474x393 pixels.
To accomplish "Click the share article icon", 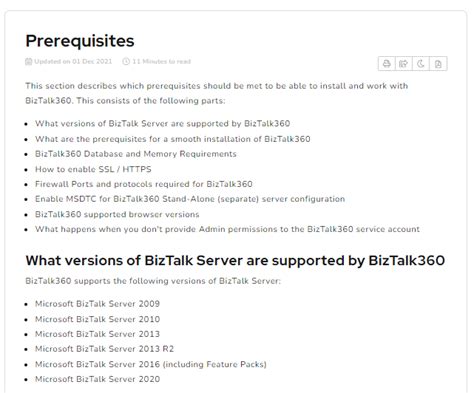I will pyautogui.click(x=404, y=64).
